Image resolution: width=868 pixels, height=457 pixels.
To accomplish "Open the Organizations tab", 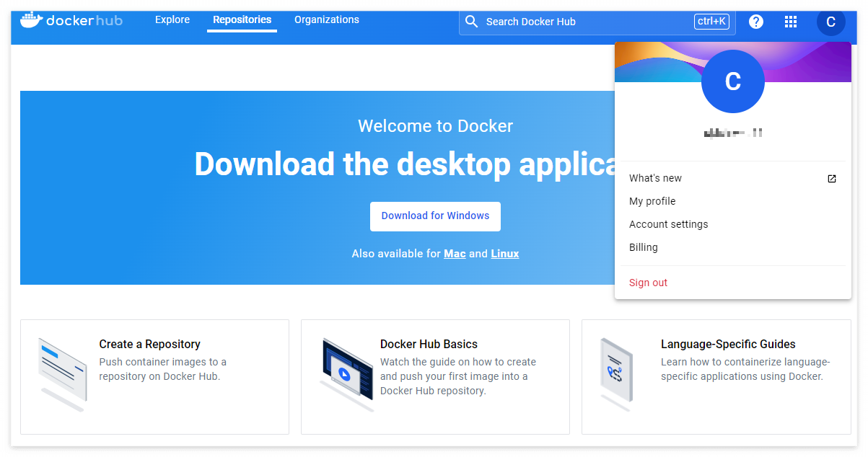I will 327,20.
